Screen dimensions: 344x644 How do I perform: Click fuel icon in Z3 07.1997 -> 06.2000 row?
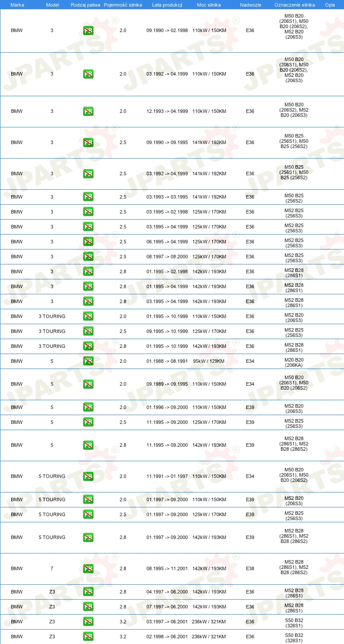click(x=88, y=607)
